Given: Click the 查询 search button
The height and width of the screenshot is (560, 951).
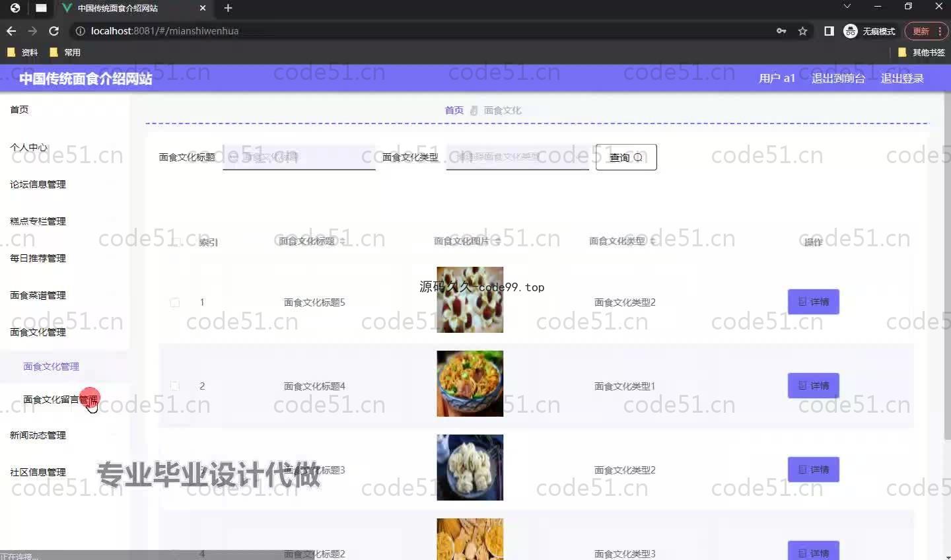Looking at the screenshot, I should (x=626, y=157).
